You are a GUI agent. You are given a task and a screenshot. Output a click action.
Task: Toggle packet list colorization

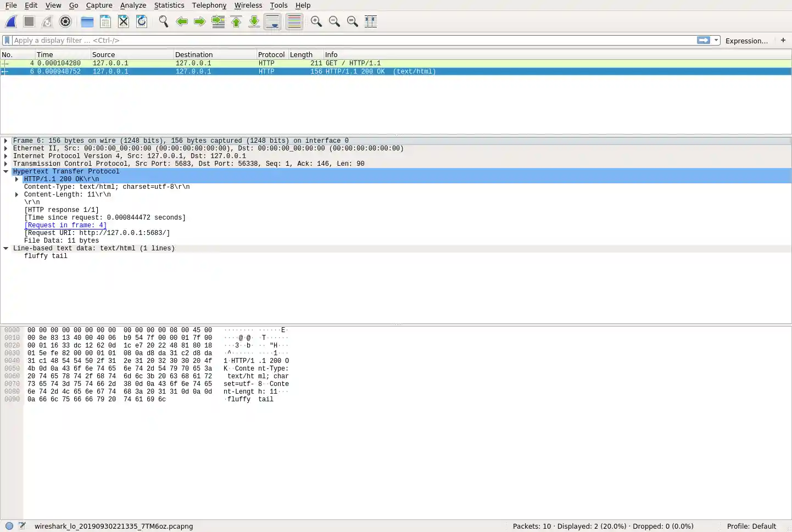pos(294,21)
